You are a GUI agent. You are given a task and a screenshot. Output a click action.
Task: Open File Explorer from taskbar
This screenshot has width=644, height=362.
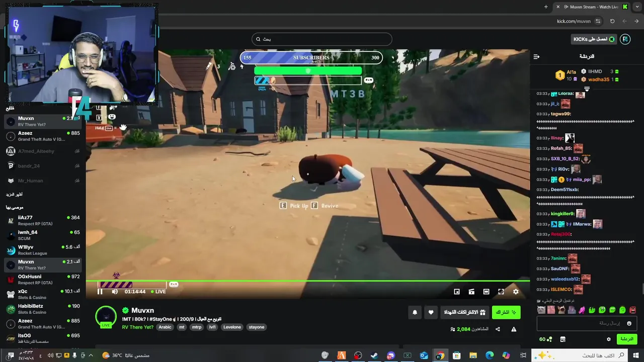[x=473, y=355]
